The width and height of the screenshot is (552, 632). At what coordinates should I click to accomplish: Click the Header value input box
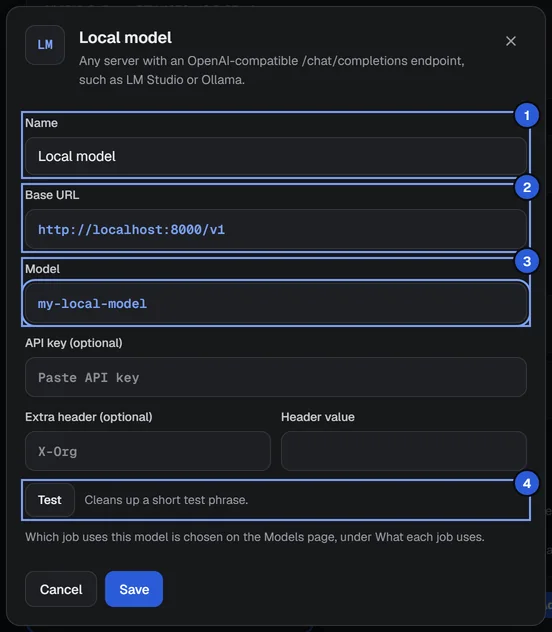pyautogui.click(x=404, y=451)
